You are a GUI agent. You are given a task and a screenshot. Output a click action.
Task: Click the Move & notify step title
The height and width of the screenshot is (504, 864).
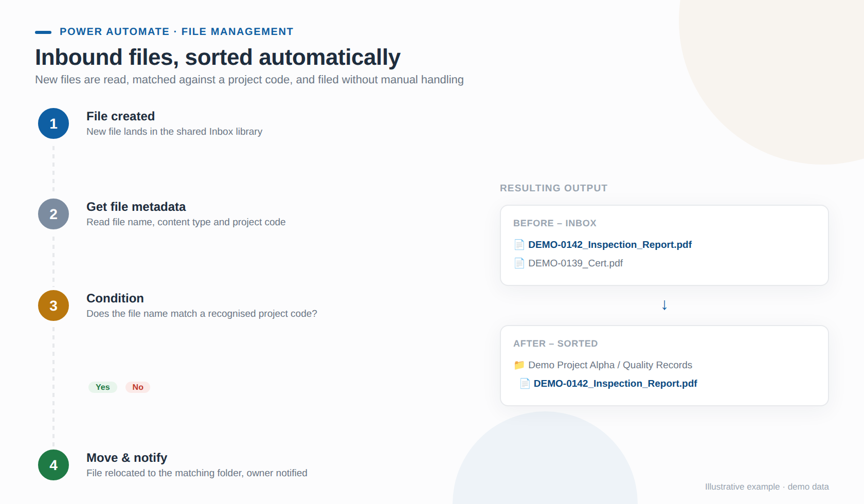point(127,458)
